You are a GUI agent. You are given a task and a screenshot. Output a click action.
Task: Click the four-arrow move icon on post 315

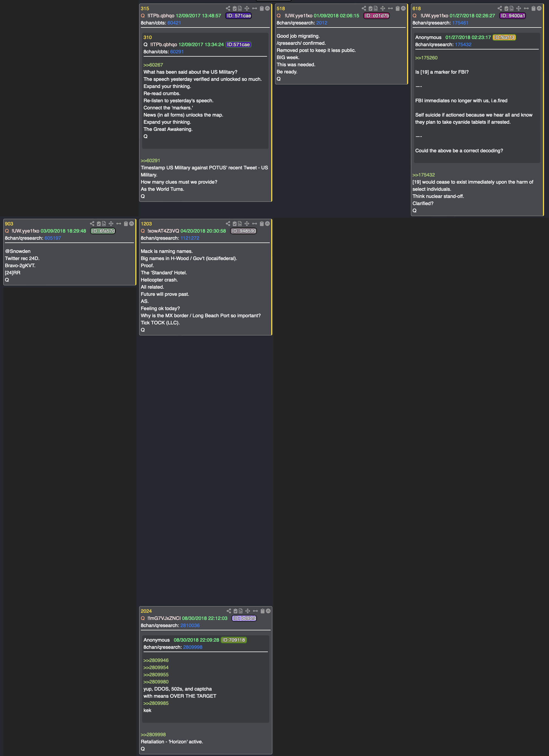[x=247, y=8]
